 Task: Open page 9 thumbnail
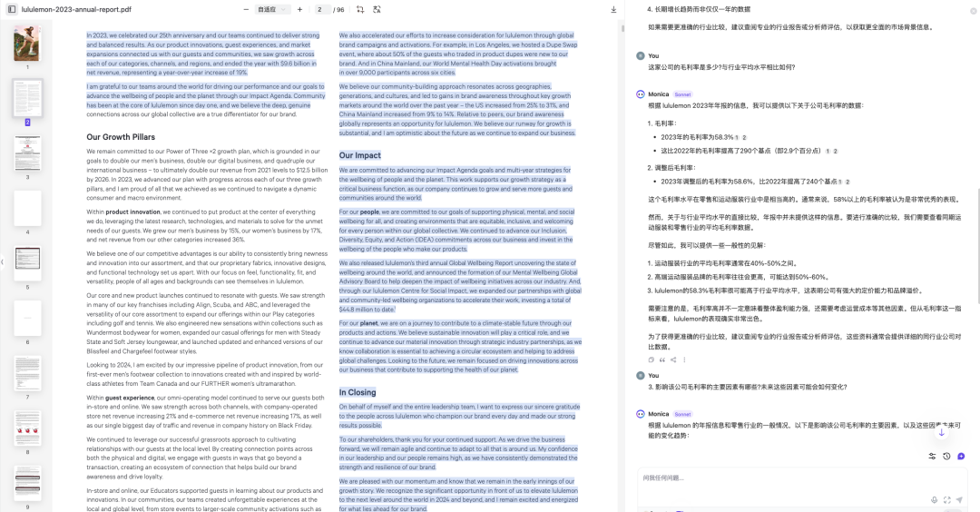tap(27, 483)
